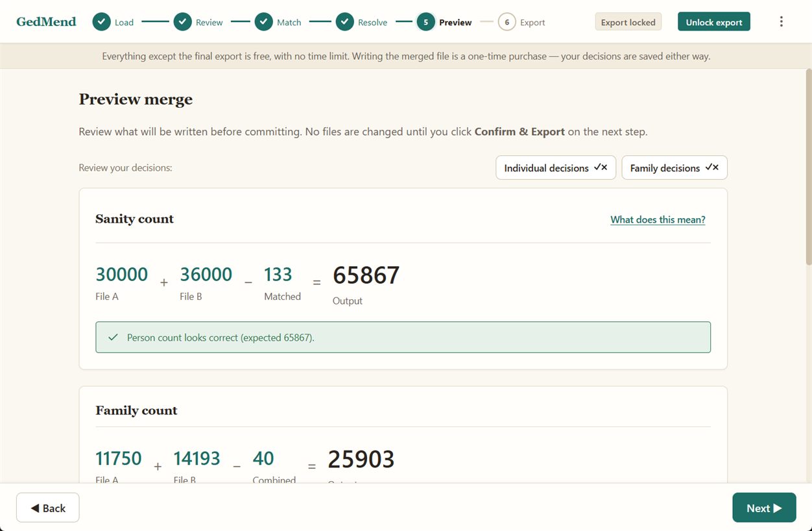812x531 pixels.
Task: Select the Export step label
Action: [x=532, y=22]
